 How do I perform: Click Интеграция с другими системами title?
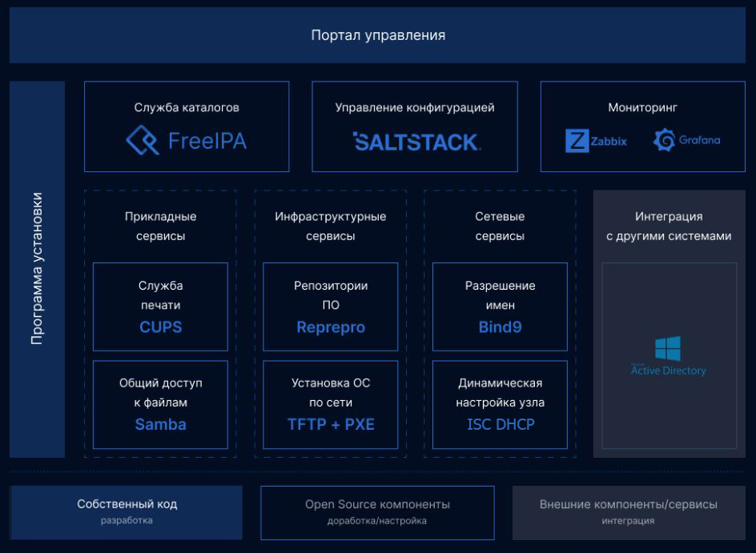tap(669, 226)
